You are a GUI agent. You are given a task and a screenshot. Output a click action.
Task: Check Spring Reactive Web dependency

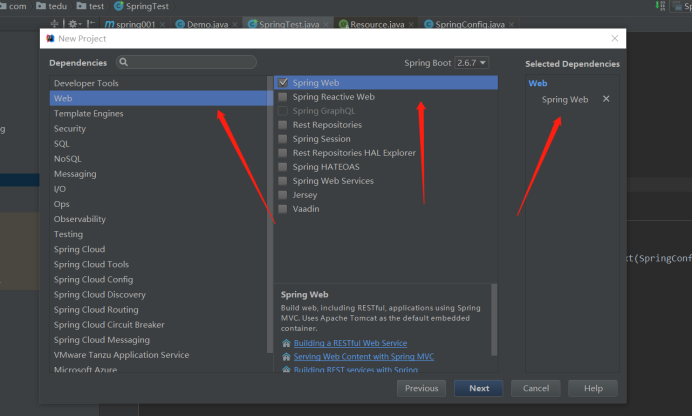point(283,97)
